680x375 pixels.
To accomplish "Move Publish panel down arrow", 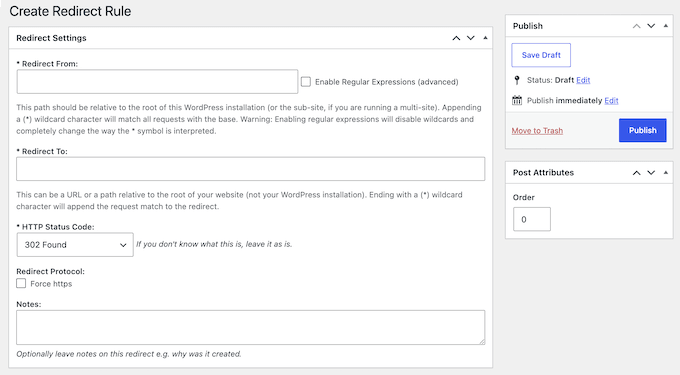I will (651, 26).
